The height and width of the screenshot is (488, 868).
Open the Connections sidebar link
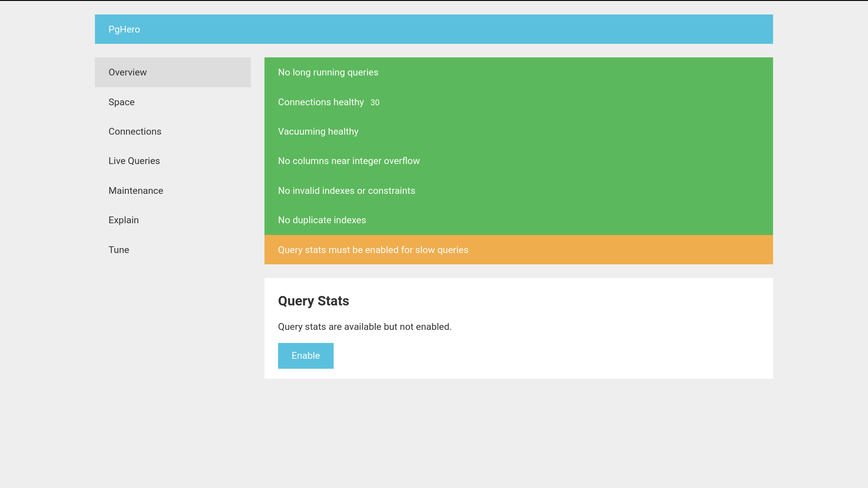click(135, 131)
